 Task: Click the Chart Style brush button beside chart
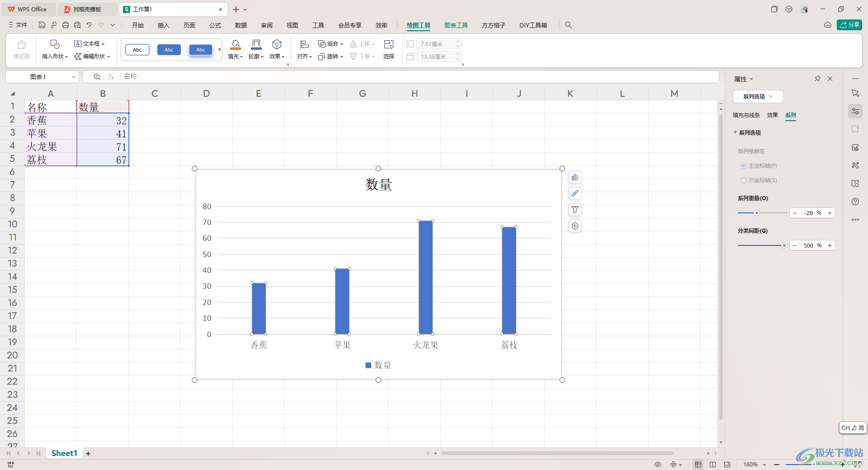tap(575, 193)
